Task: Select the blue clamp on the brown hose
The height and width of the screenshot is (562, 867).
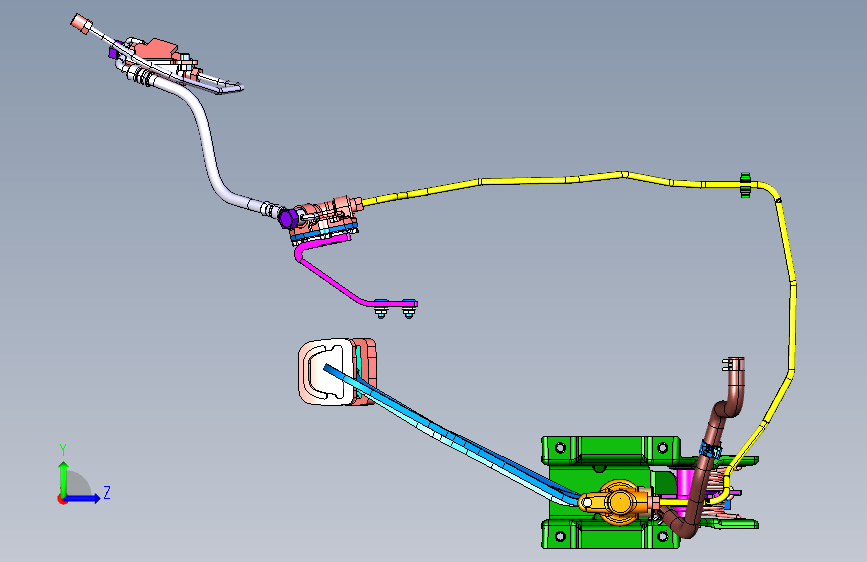Action: [x=711, y=449]
